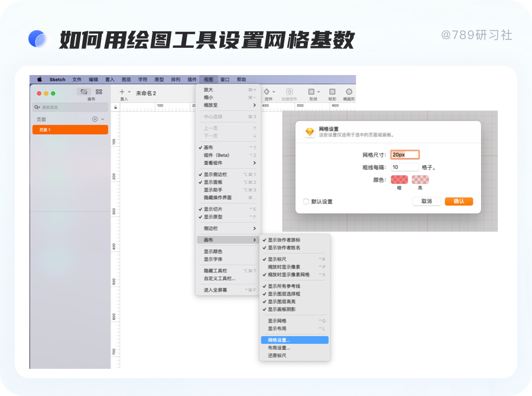Click the 置入 insert plus icon
The height and width of the screenshot is (396, 532).
122,92
